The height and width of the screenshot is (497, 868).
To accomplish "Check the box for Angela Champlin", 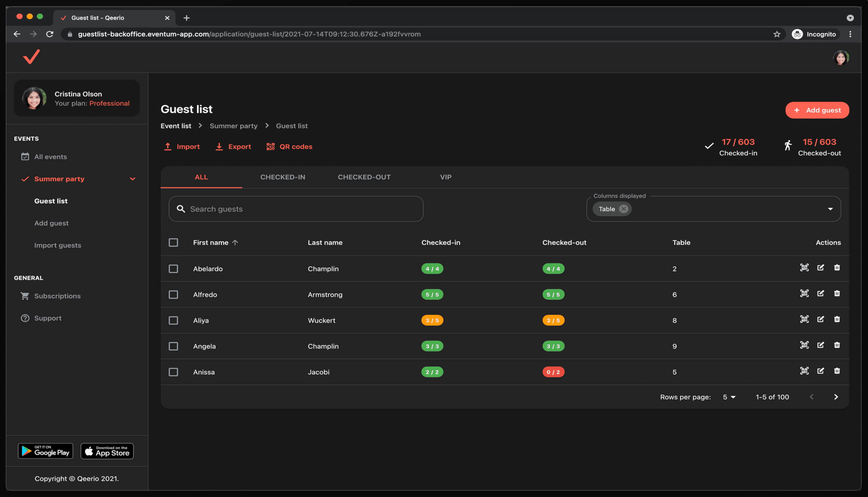I will click(173, 346).
